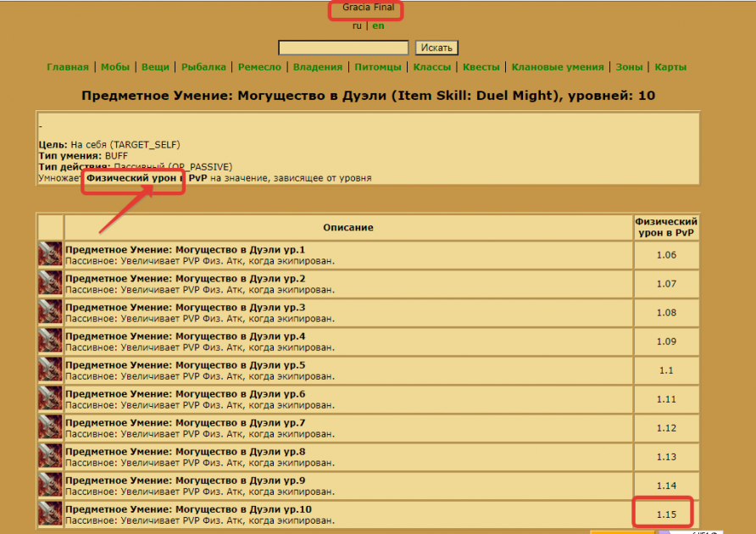Open the Главная menu item

coord(68,67)
